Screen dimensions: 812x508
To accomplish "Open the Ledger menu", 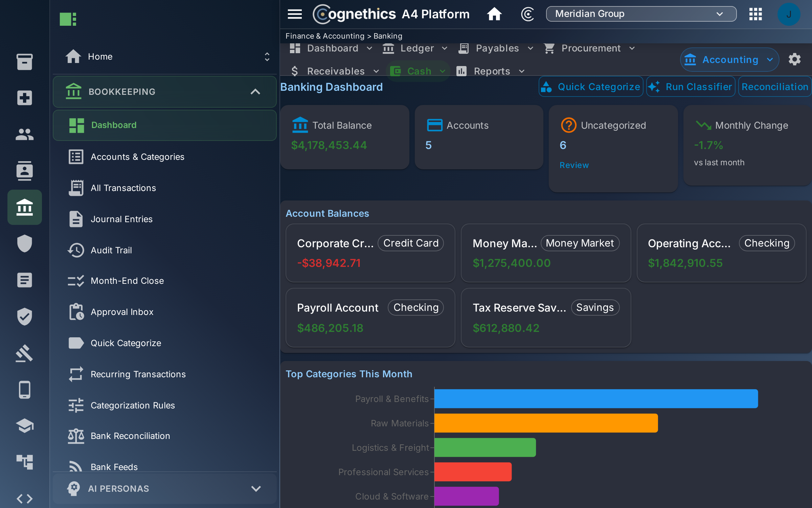I will click(415, 48).
